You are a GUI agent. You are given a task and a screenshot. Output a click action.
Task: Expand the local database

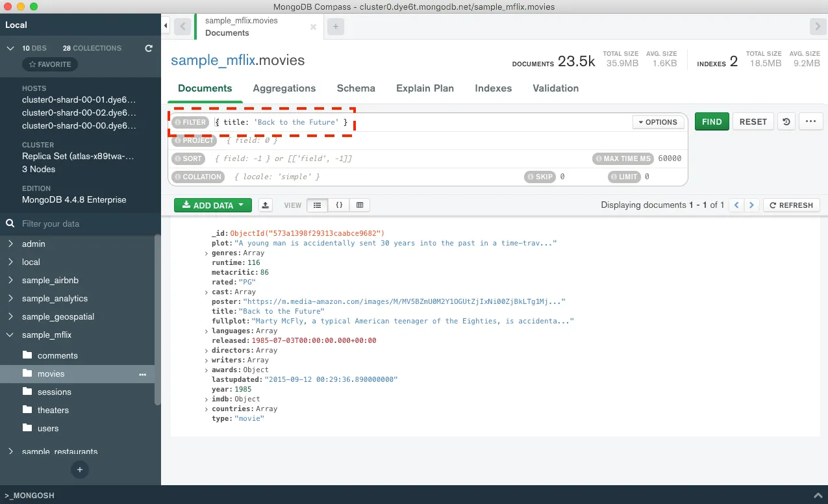click(x=10, y=262)
